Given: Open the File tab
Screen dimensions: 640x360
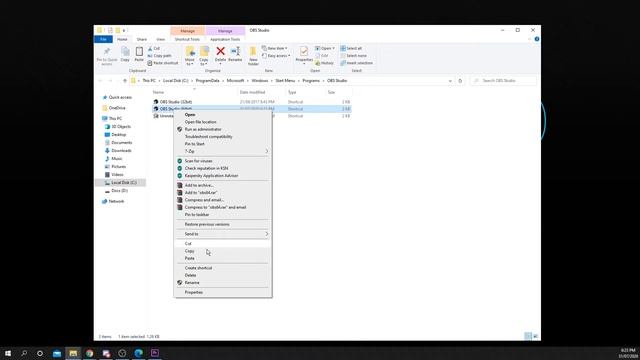Looking at the screenshot, I should click(103, 39).
